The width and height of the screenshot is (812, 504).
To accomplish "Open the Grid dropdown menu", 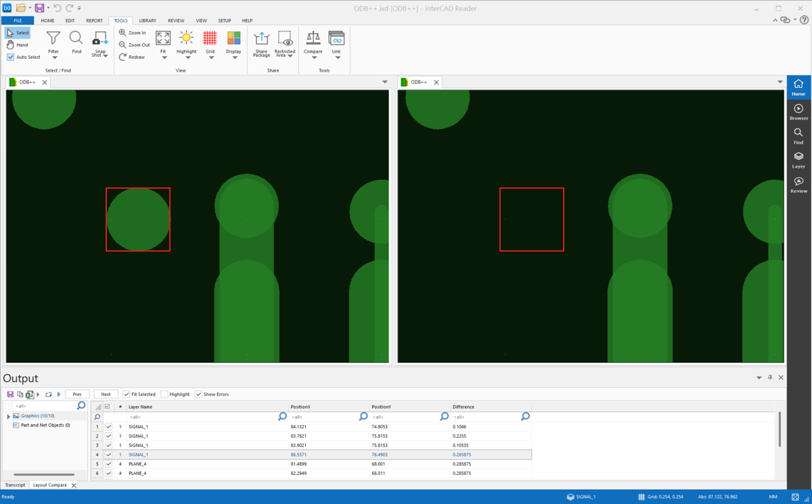I will 210,58.
